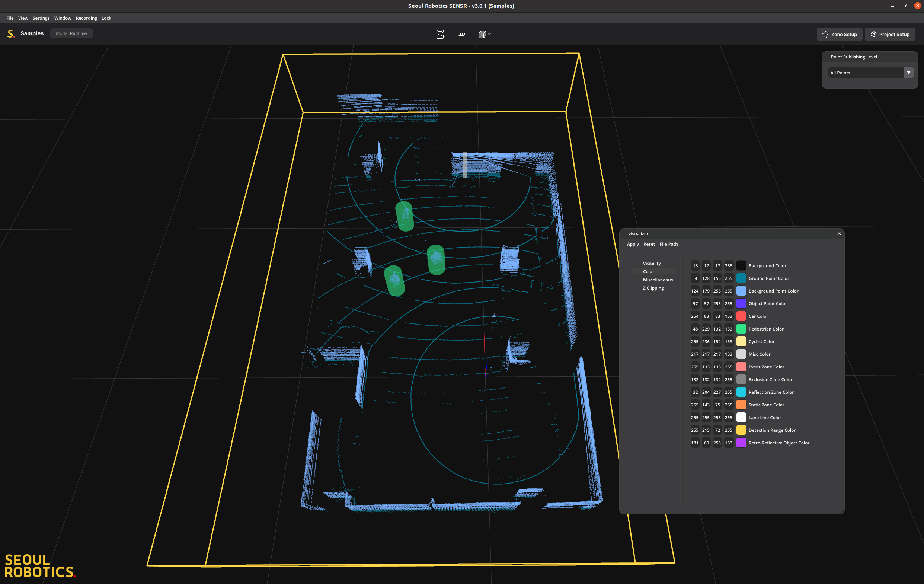Click alpha value 153 of Misc Color

coord(729,354)
